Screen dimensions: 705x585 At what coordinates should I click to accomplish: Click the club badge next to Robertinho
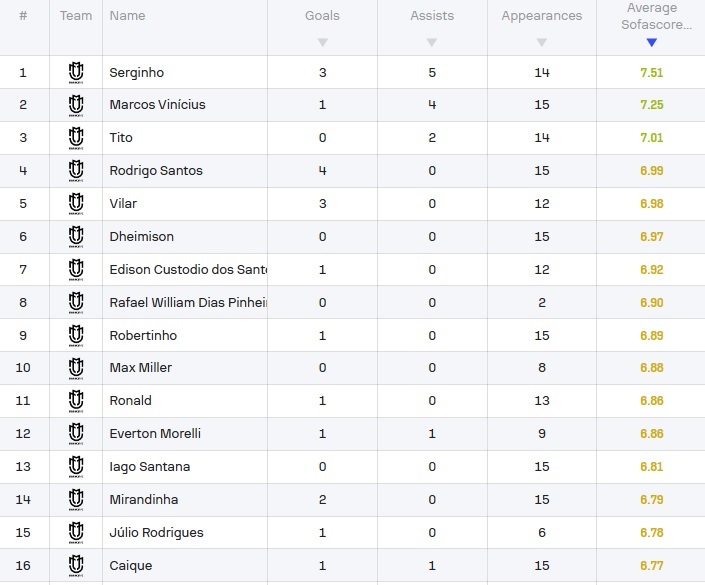point(76,336)
